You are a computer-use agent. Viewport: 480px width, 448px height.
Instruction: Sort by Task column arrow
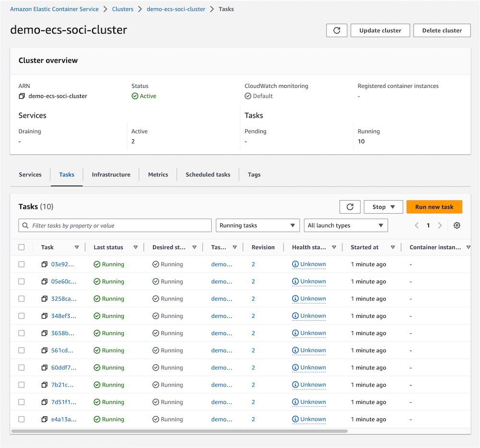77,247
